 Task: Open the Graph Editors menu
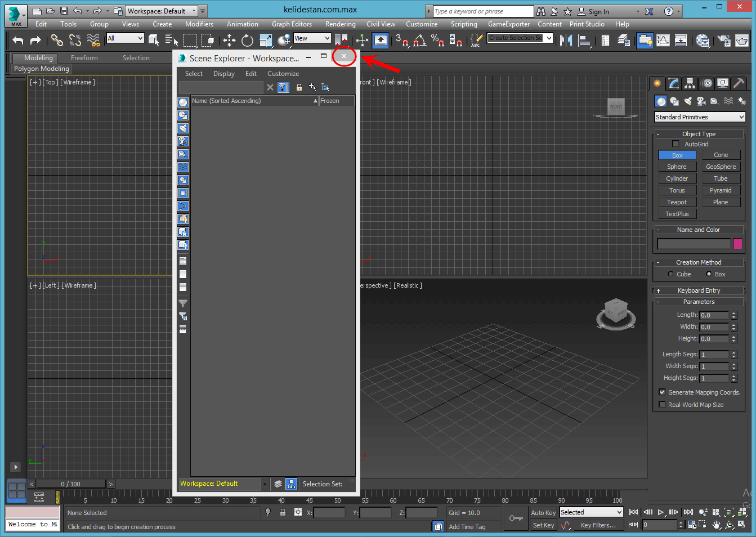292,24
